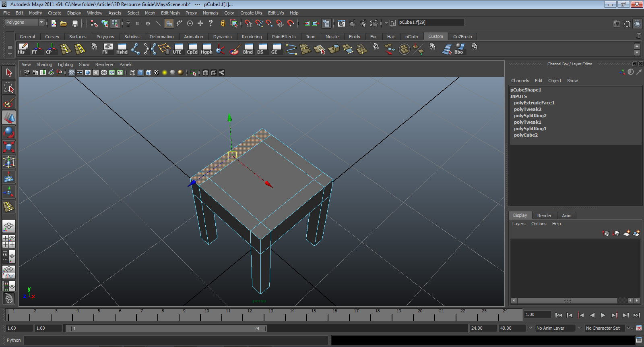Open the Polygons menu set dropdown
The image size is (644, 347).
[x=25, y=23]
